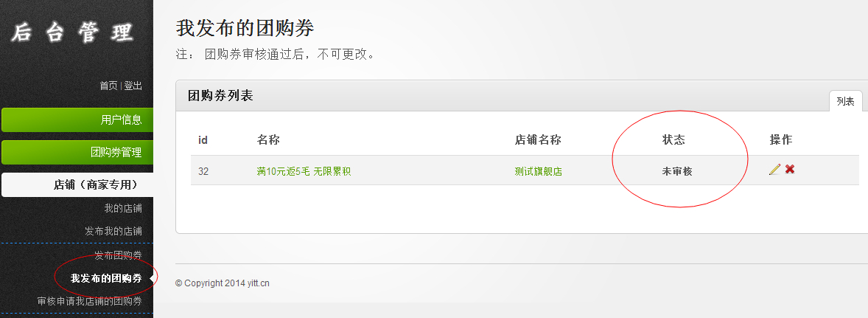
Task: Open the coupon link 满10元返5毛 无限累积
Action: (x=304, y=171)
